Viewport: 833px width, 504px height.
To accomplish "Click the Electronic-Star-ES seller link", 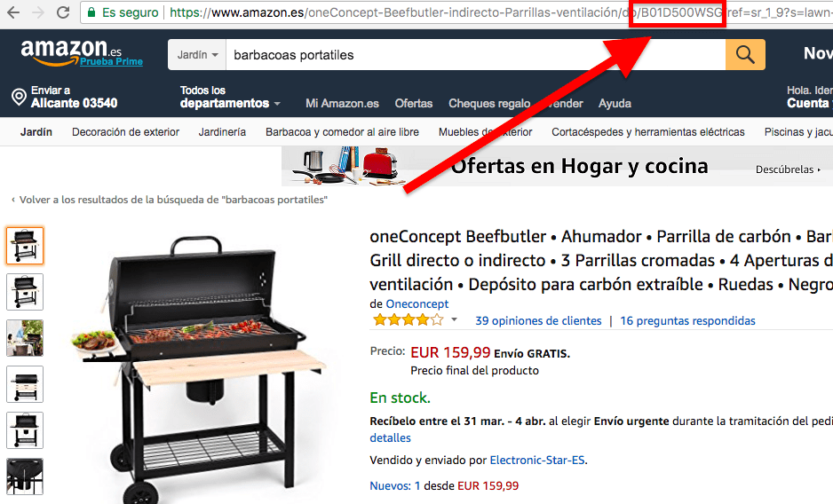I will click(537, 460).
